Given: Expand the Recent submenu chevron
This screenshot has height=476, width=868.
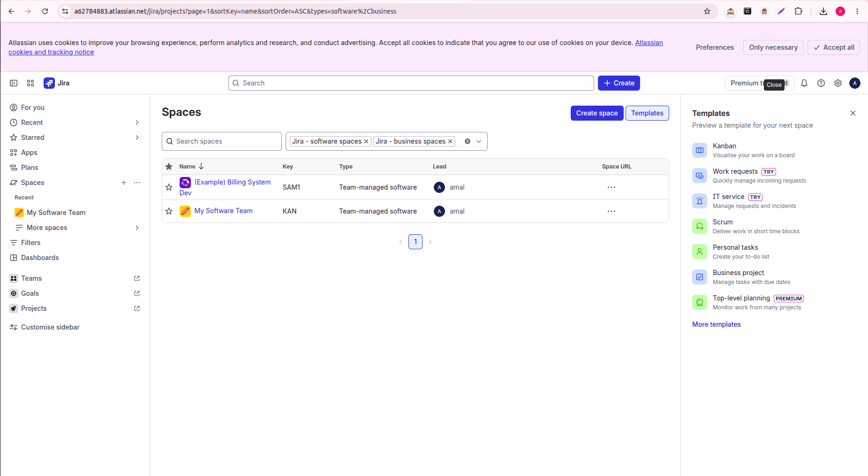Looking at the screenshot, I should tap(137, 123).
